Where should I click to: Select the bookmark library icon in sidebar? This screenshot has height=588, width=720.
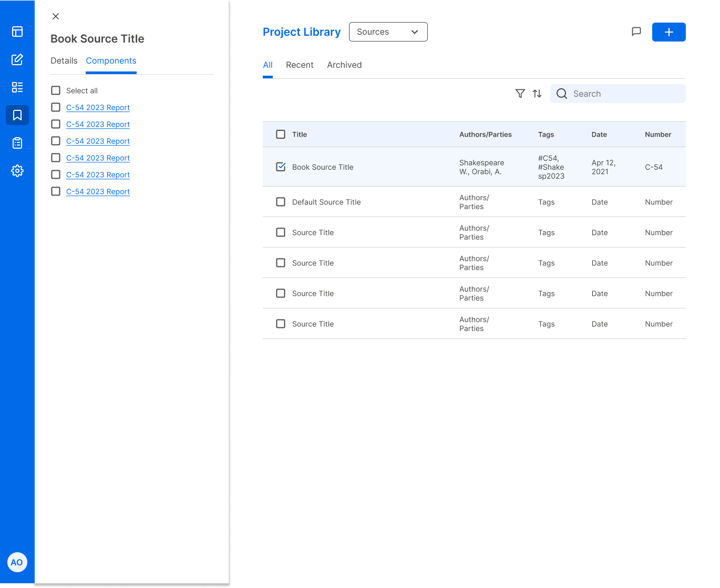pyautogui.click(x=17, y=115)
